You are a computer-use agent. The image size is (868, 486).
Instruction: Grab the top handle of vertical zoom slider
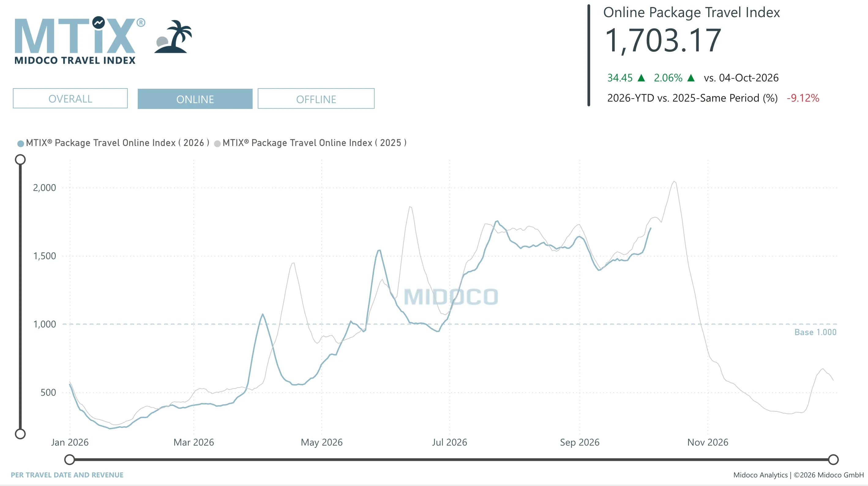click(20, 159)
